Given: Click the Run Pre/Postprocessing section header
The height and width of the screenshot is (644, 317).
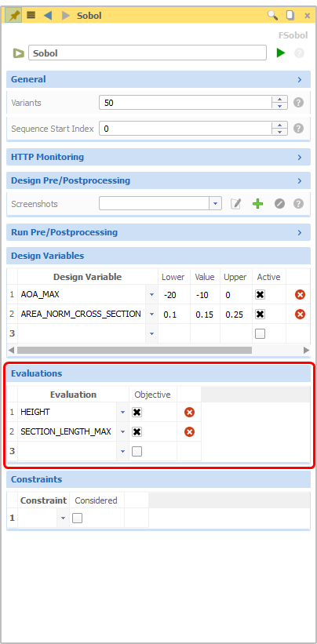Looking at the screenshot, I should (158, 232).
